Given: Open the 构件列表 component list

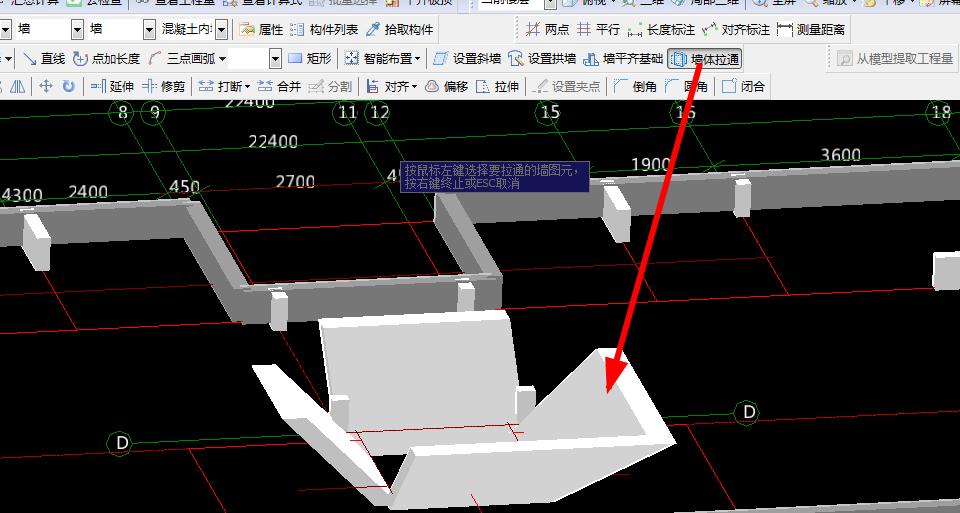Looking at the screenshot, I should 324,29.
